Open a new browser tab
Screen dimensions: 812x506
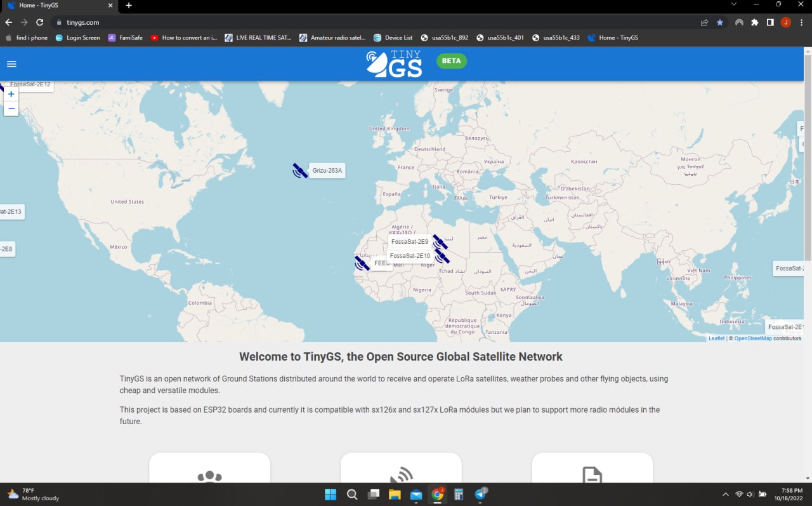click(x=129, y=5)
